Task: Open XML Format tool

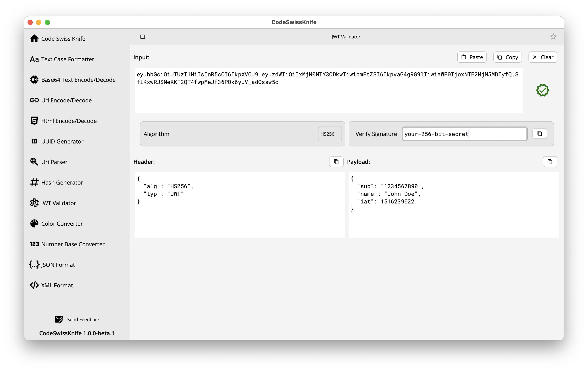Action: (57, 285)
